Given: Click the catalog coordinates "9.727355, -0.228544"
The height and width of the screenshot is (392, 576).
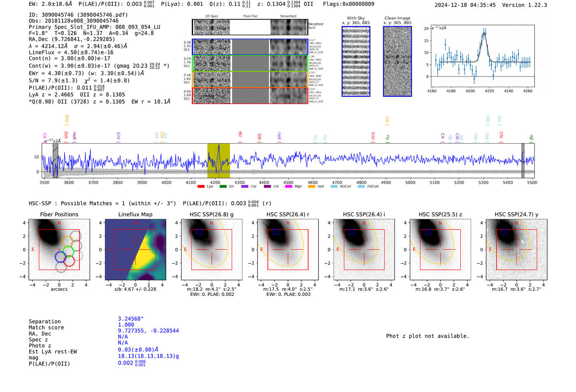Looking at the screenshot, I should 149,331.
